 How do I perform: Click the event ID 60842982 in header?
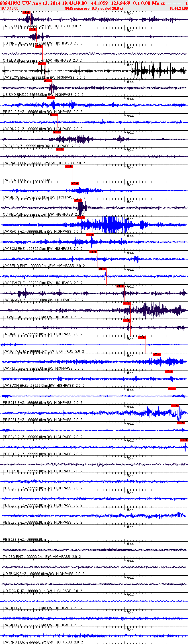coord(10,3)
